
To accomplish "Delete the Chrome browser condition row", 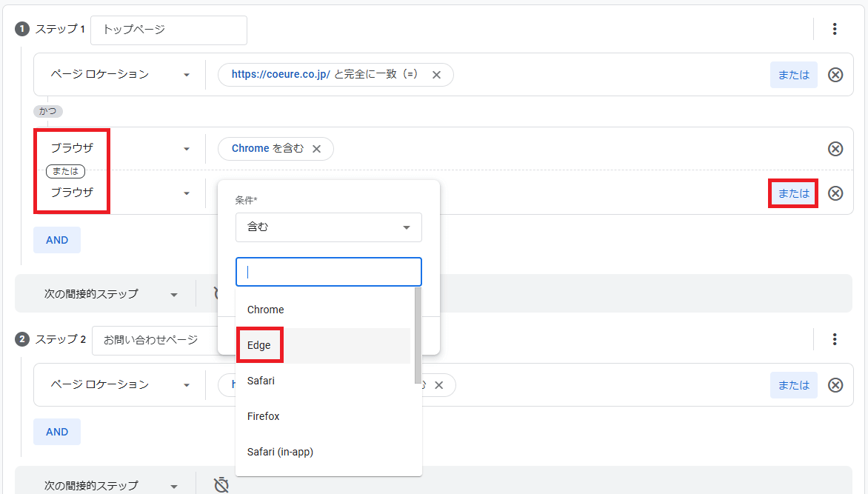I will [835, 149].
